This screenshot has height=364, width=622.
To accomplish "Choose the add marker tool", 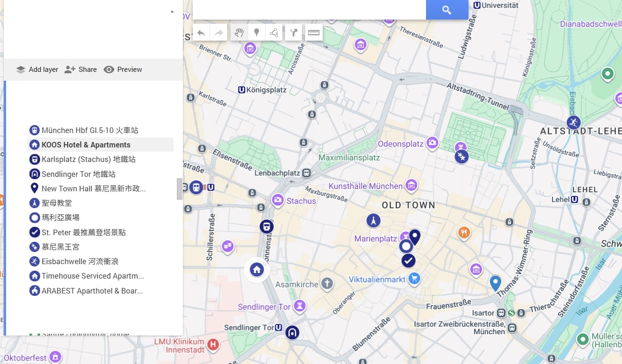I will (256, 33).
